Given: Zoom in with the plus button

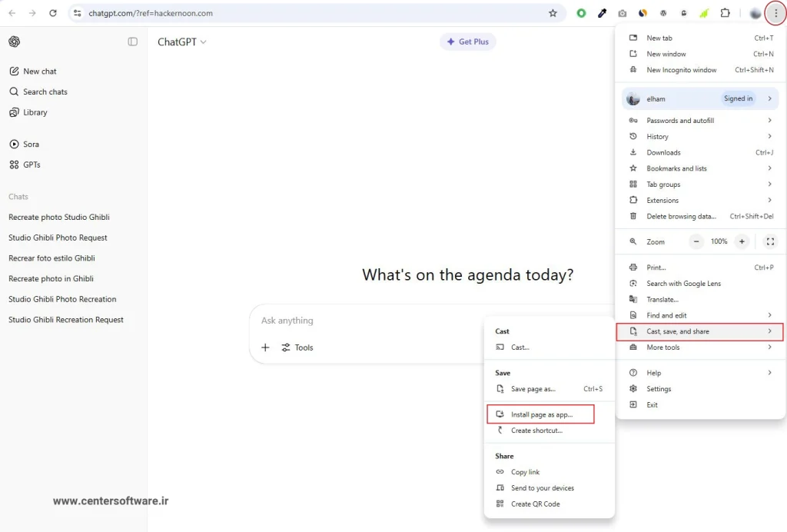Looking at the screenshot, I should coord(742,241).
